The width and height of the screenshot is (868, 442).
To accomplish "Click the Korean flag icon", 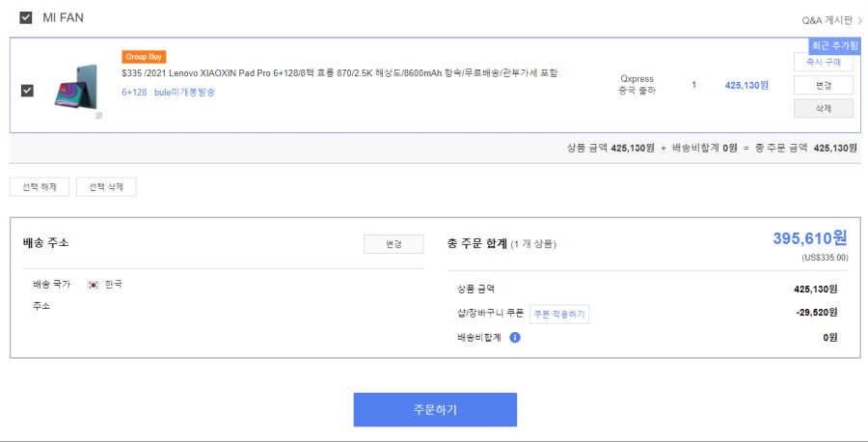I will [93, 285].
